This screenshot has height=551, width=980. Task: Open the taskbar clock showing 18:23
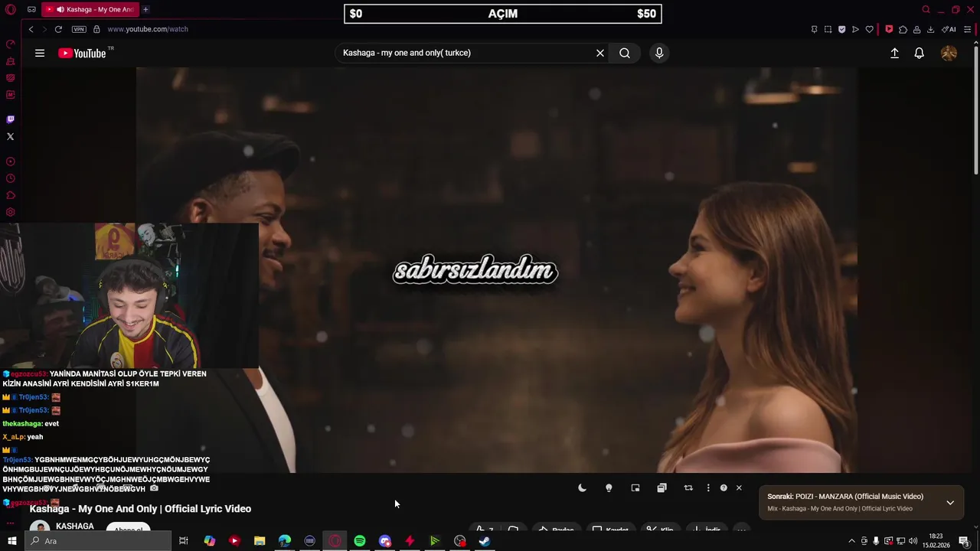pos(936,541)
